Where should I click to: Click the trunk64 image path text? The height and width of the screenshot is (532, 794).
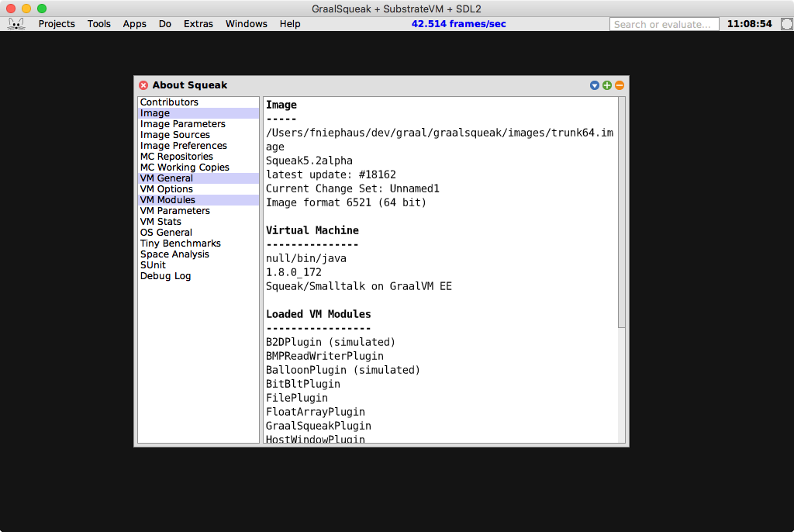point(440,140)
